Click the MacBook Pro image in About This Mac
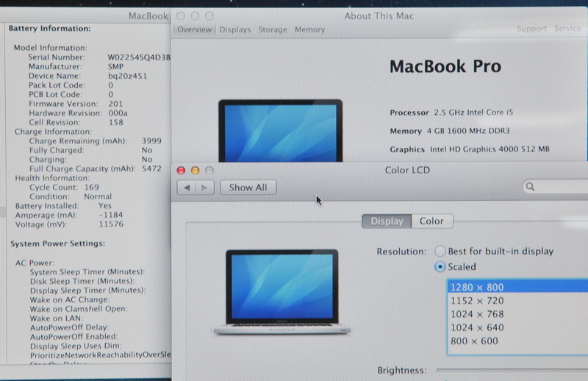Screen dimensions: 588x381 click(281, 131)
